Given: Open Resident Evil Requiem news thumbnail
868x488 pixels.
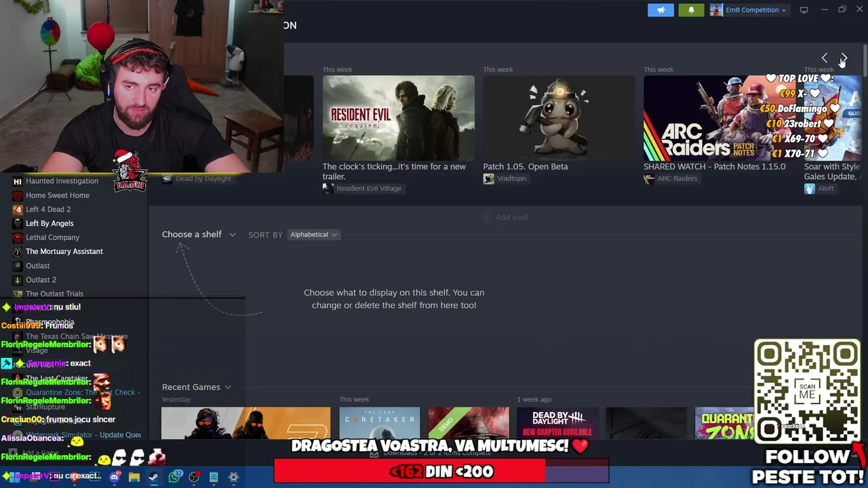Looking at the screenshot, I should click(399, 118).
